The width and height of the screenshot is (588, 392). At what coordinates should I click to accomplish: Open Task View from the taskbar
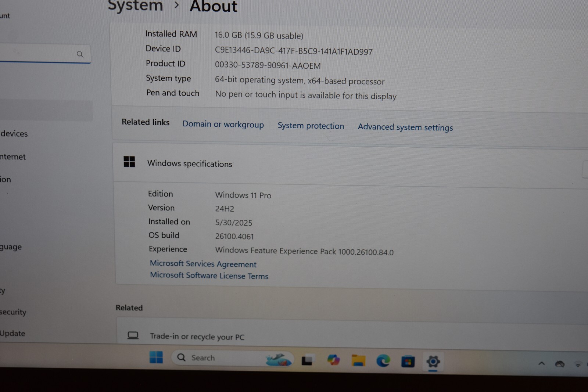point(307,360)
